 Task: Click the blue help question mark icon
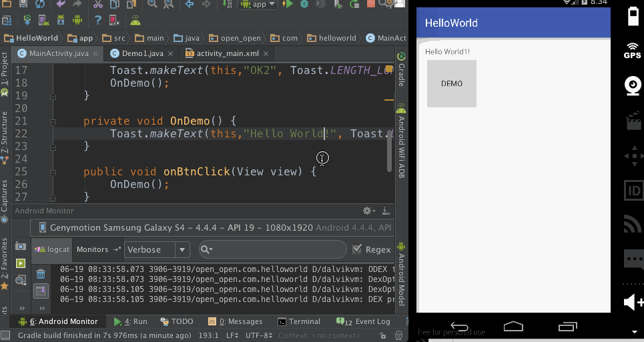point(97,20)
